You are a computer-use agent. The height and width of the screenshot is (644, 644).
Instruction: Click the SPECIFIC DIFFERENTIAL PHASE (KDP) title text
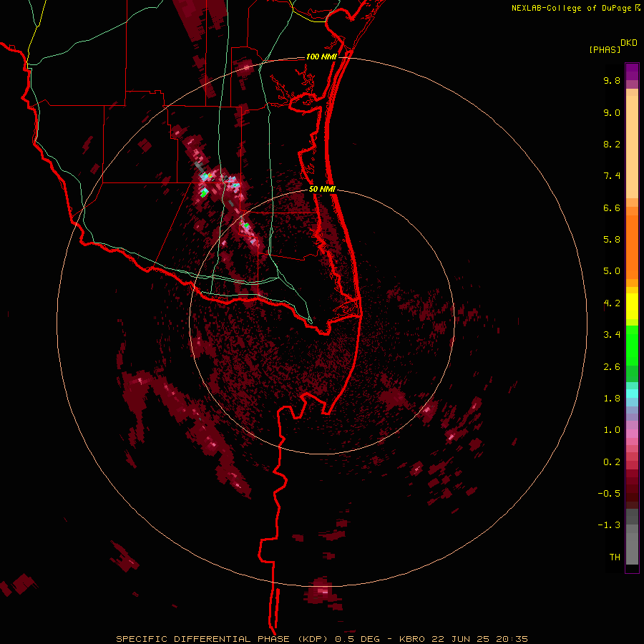[224, 639]
